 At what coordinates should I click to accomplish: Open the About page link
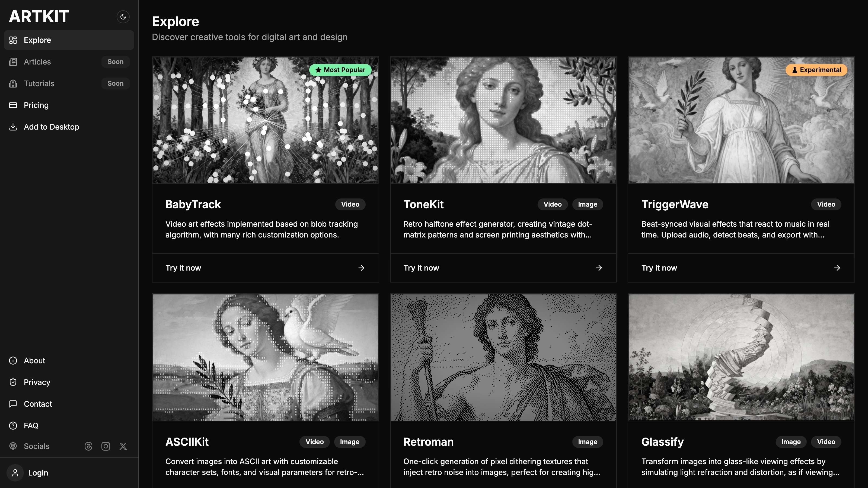point(69,361)
